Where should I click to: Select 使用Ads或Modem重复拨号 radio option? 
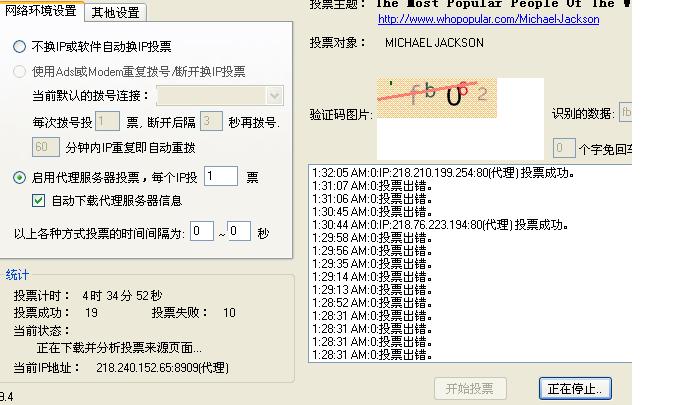20,72
